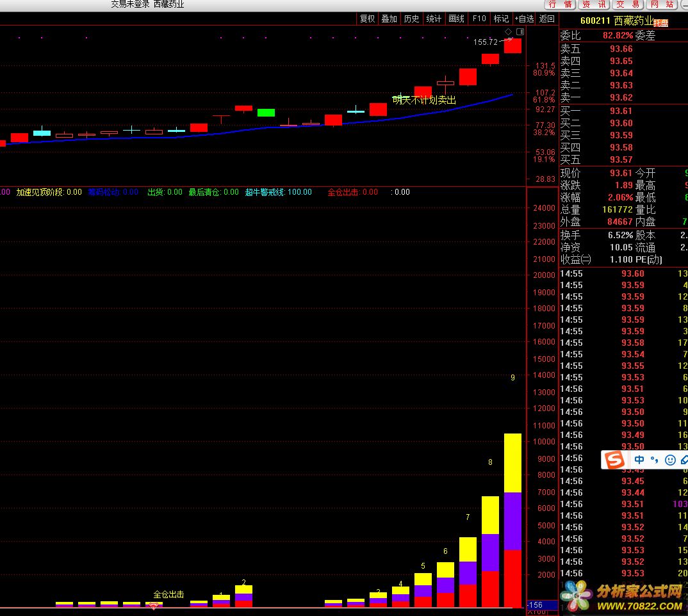
Task: Click the highest candle labeled 155.72
Action: [512, 45]
